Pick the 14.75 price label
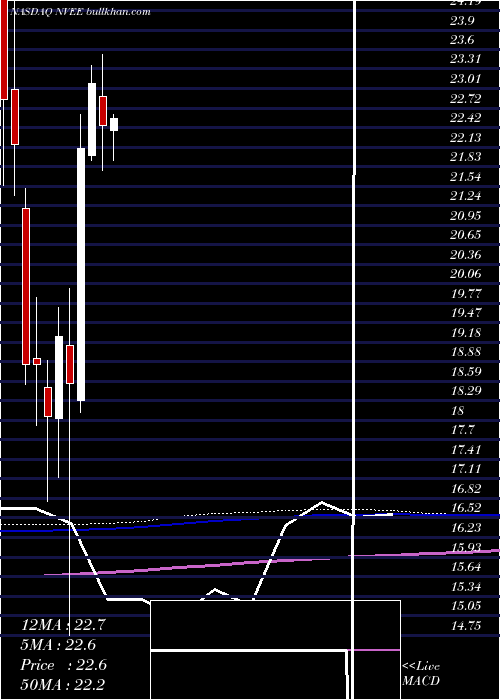This screenshot has width=500, height=700. pyautogui.click(x=466, y=625)
